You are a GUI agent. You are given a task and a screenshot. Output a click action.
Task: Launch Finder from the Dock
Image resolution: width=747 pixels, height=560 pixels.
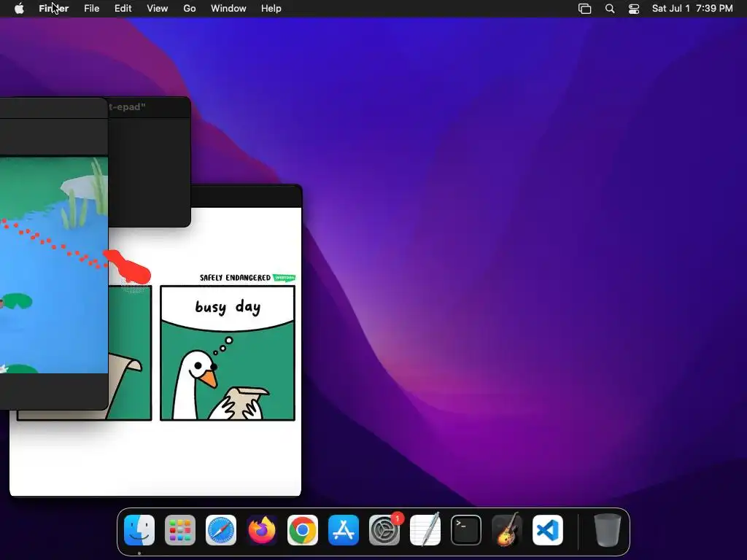click(139, 530)
